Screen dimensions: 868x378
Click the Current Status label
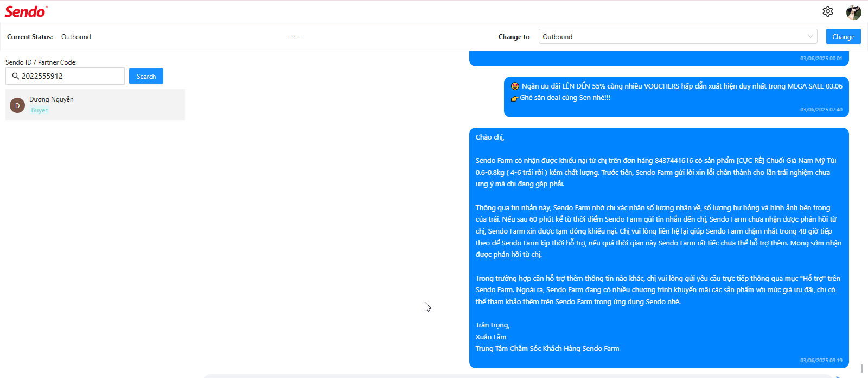click(30, 37)
